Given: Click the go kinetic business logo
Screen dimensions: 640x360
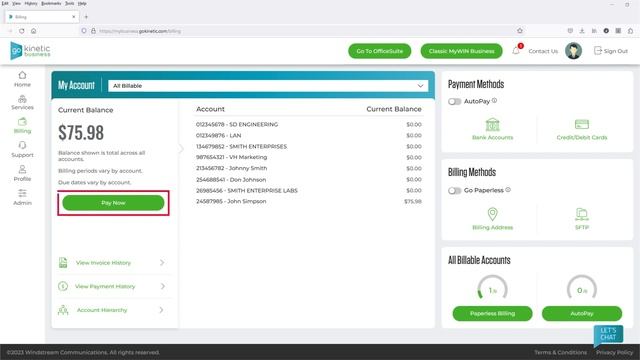Looking at the screenshot, I should pyautogui.click(x=30, y=51).
